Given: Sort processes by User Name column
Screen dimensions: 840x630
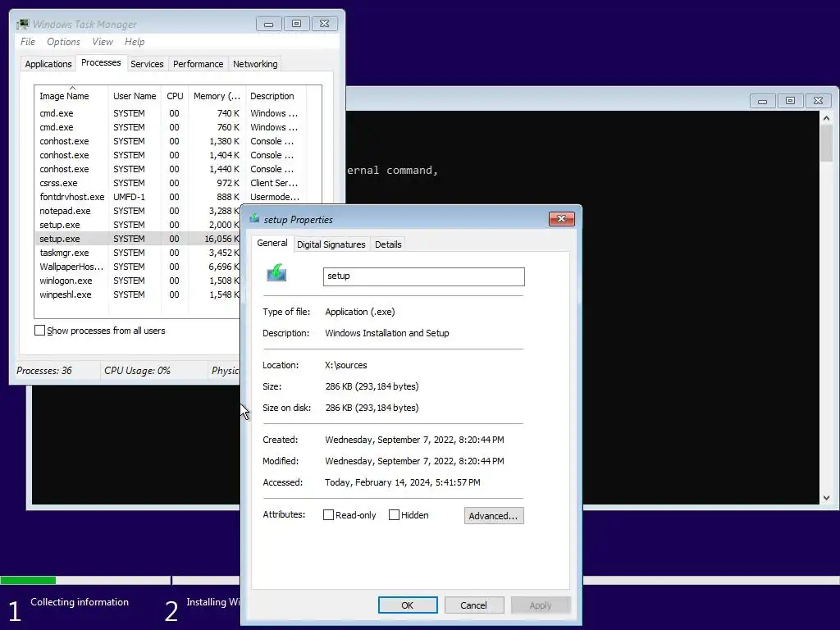Looking at the screenshot, I should (x=135, y=96).
